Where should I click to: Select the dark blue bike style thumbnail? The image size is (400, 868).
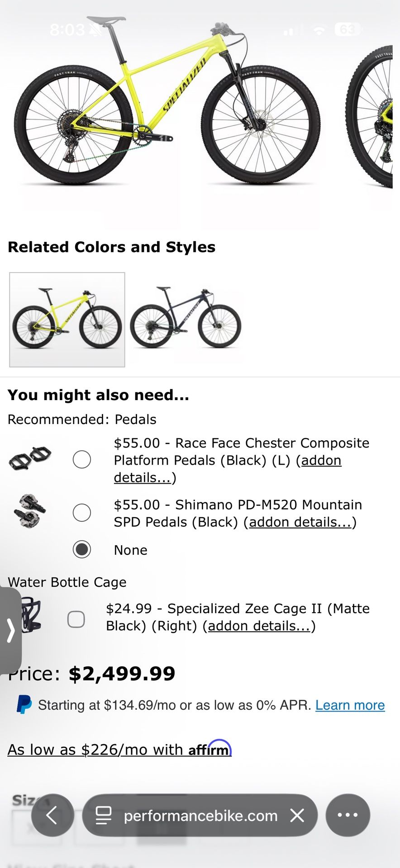(186, 319)
